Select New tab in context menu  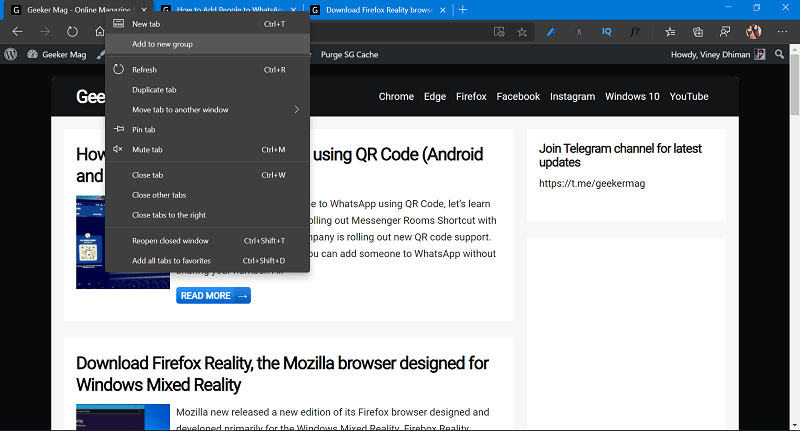click(207, 24)
